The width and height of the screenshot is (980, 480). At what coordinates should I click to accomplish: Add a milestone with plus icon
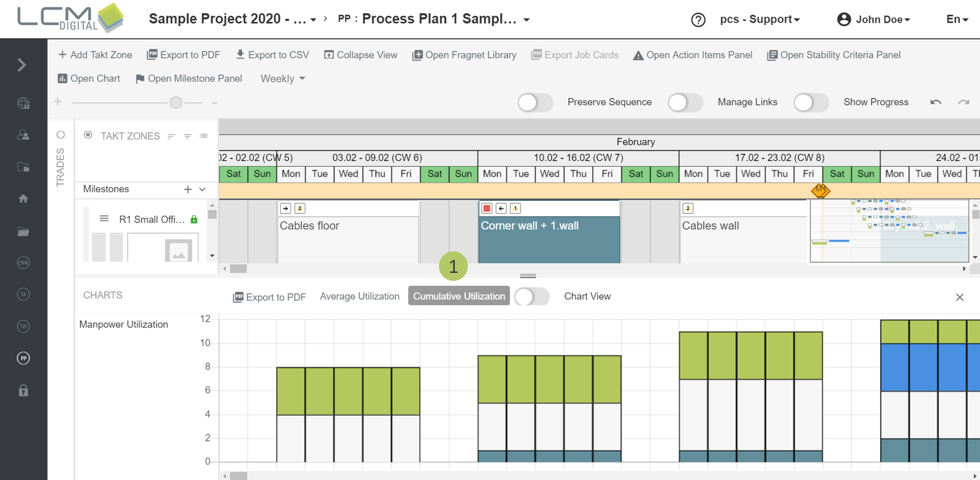click(188, 190)
